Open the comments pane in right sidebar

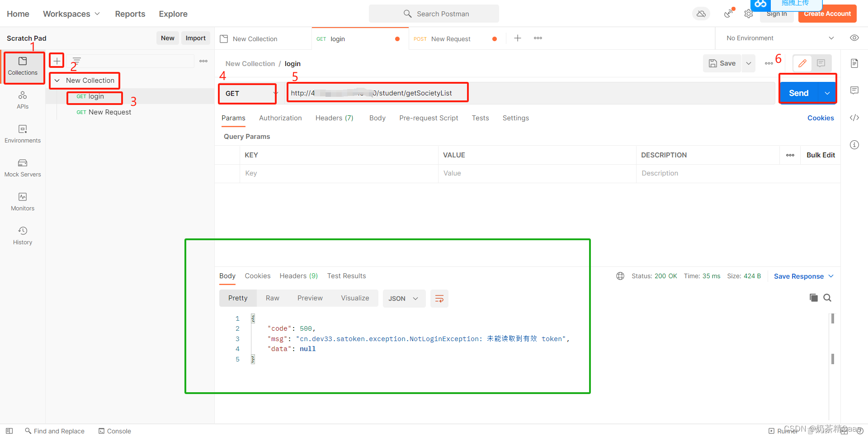(x=854, y=90)
